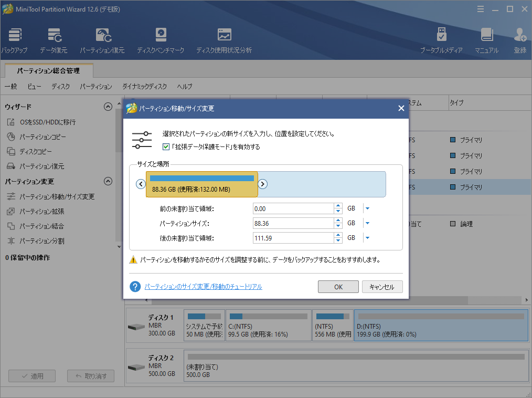
Task: Click the help question mark icon in dialog
Action: coord(135,287)
